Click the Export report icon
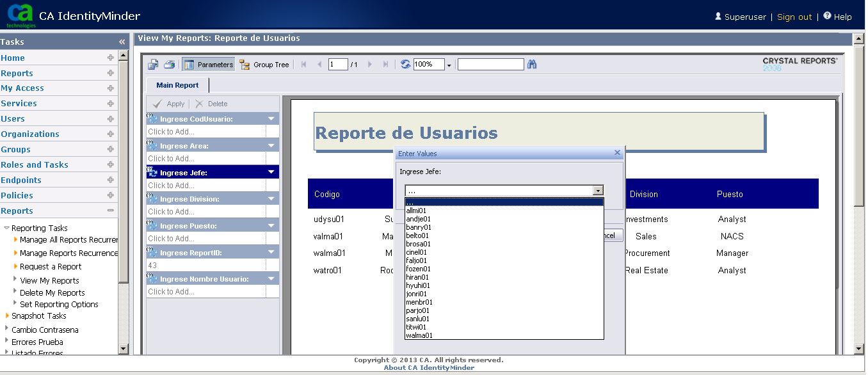868x375 pixels. point(154,65)
